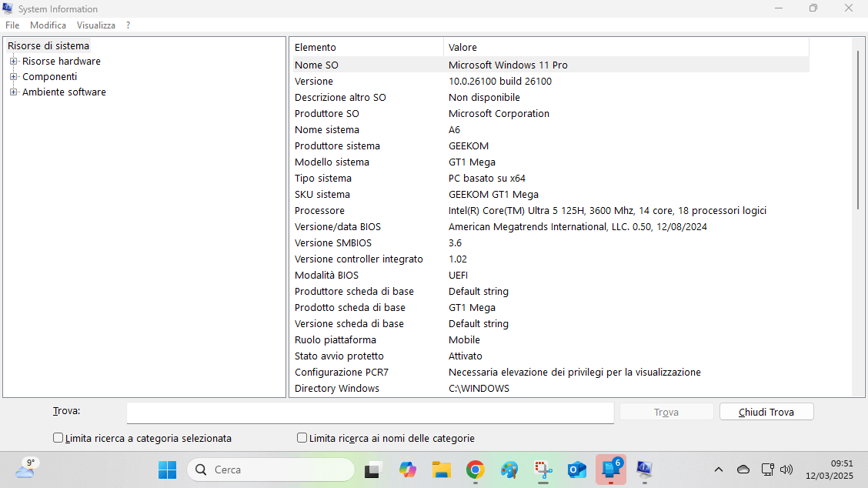This screenshot has height=488, width=868.
Task: Enable Limita ricerca a categoria selezionata checkbox
Action: click(x=58, y=438)
